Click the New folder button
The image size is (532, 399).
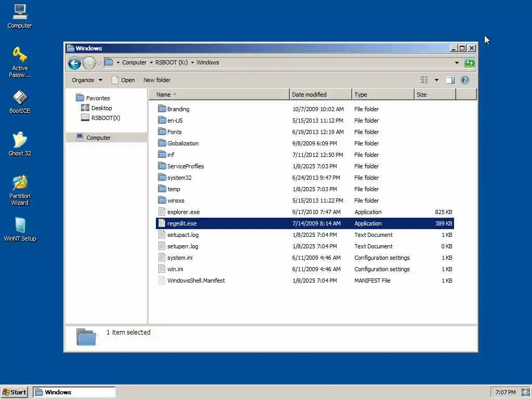[x=157, y=80]
